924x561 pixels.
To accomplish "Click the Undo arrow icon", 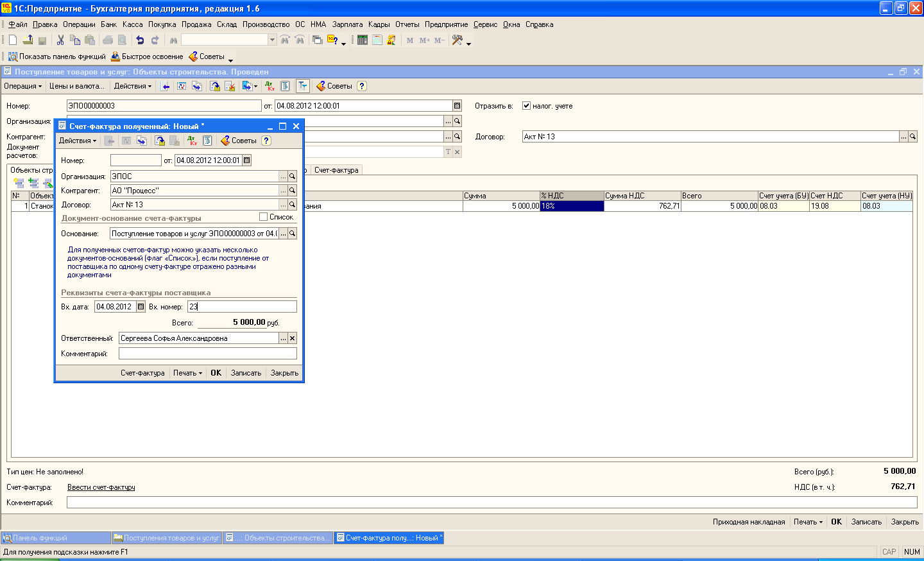I will tap(140, 40).
